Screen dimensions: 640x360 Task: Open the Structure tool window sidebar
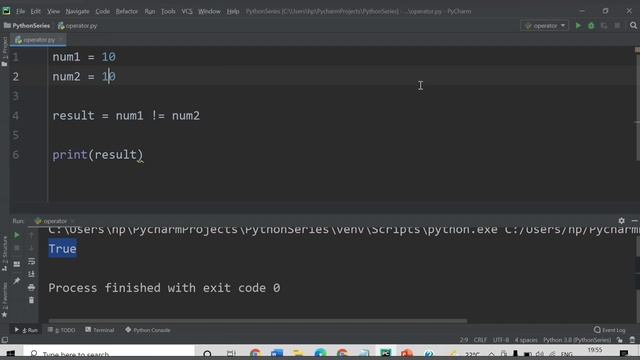[x=4, y=253]
